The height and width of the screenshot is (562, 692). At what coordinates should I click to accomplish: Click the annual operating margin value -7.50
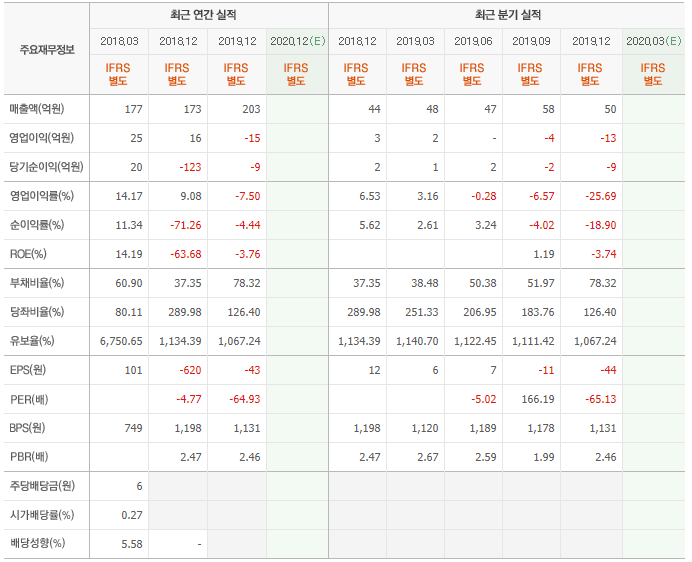pyautogui.click(x=248, y=196)
